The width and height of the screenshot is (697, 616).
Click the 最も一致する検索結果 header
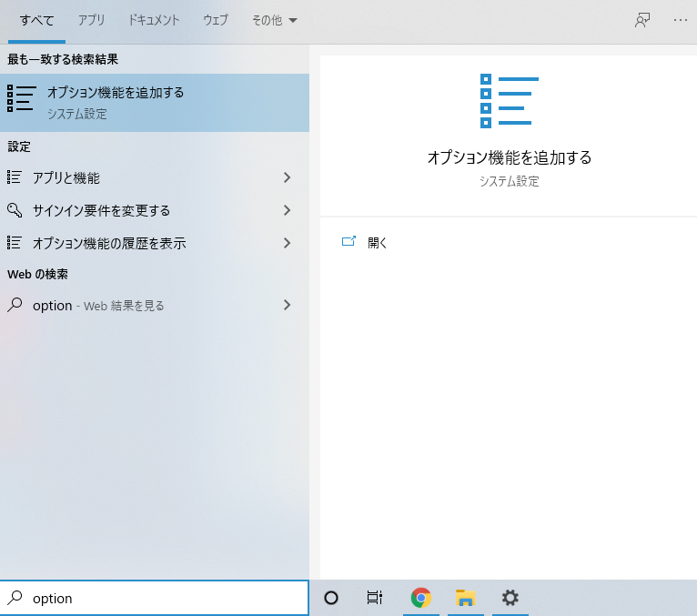(63, 59)
